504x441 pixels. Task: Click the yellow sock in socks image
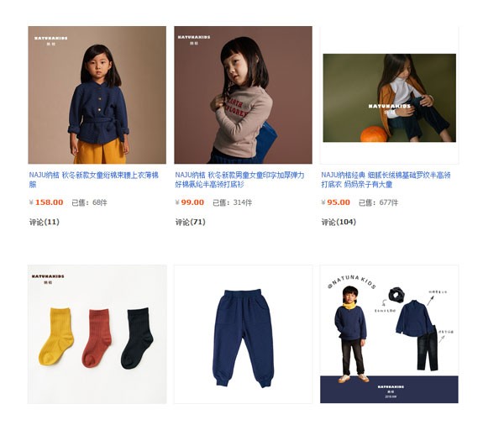click(x=56, y=336)
